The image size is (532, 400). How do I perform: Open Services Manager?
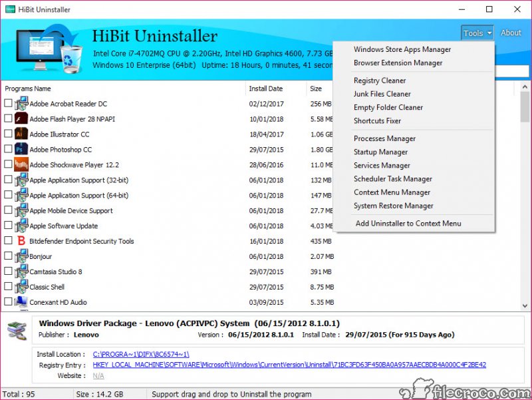pyautogui.click(x=382, y=165)
